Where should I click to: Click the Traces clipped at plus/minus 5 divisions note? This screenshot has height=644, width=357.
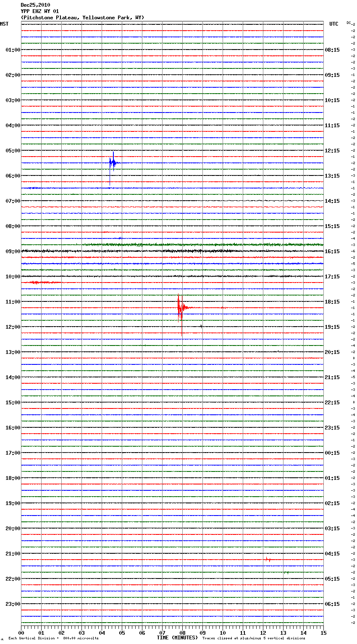(254, 639)
